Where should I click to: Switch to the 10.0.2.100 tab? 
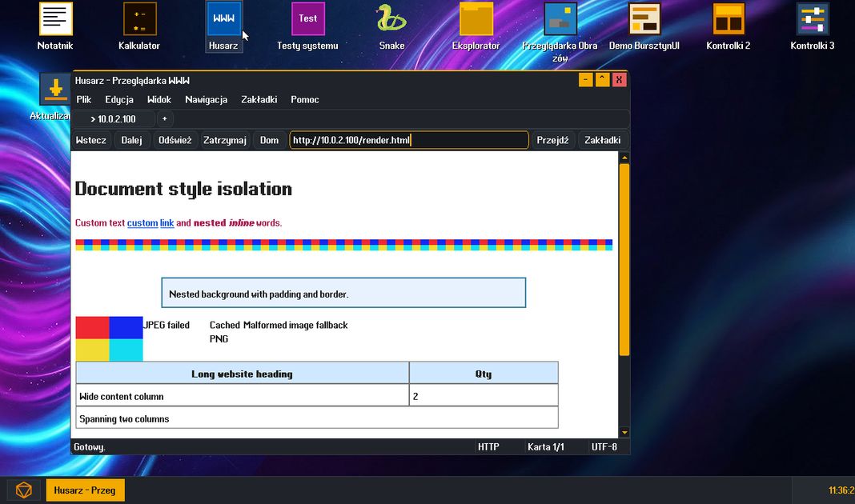(114, 118)
